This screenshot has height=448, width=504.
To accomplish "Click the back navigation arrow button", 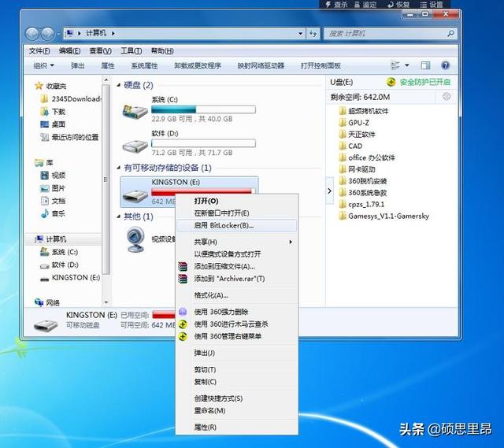I will coord(33,34).
